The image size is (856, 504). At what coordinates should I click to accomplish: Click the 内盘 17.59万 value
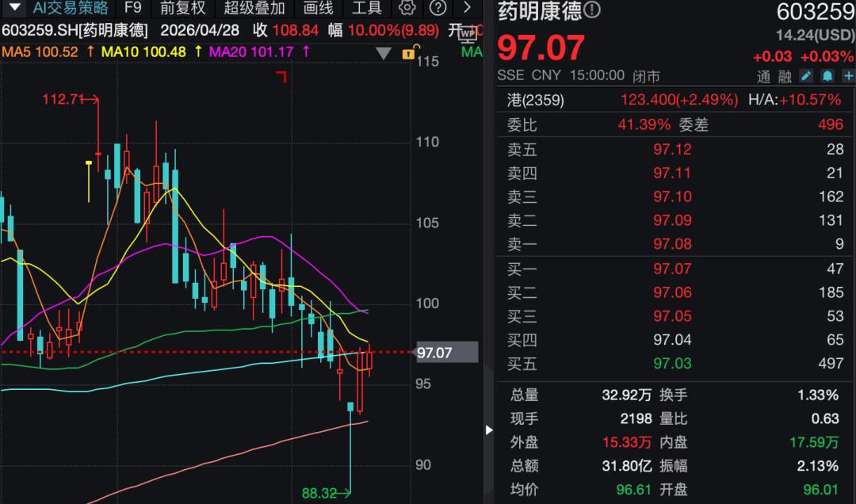pyautogui.click(x=814, y=442)
